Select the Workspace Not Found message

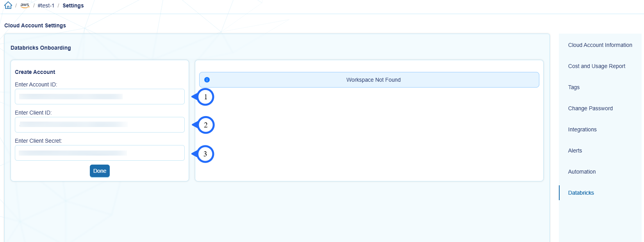[x=373, y=80]
